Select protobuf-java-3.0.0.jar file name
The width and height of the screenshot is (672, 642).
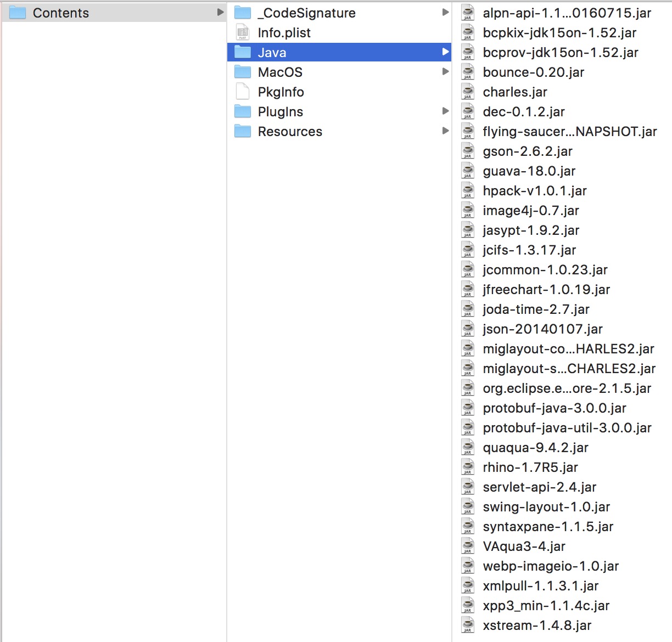[555, 408]
